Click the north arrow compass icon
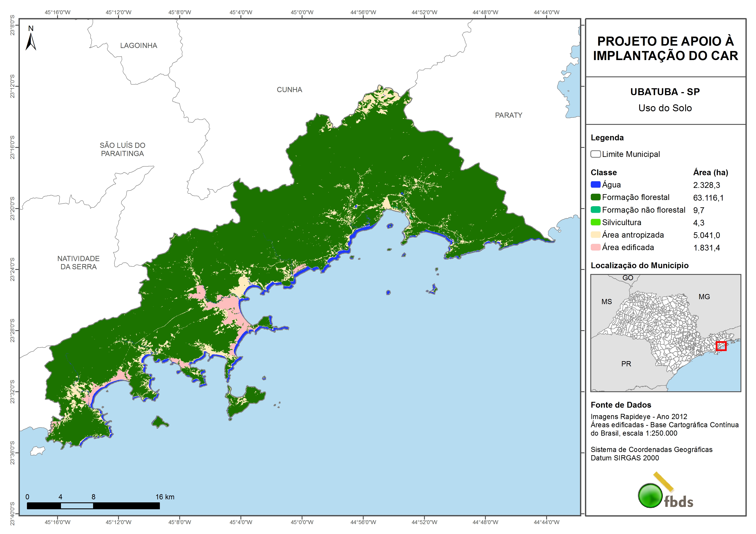This screenshot has width=756, height=534. tap(31, 42)
